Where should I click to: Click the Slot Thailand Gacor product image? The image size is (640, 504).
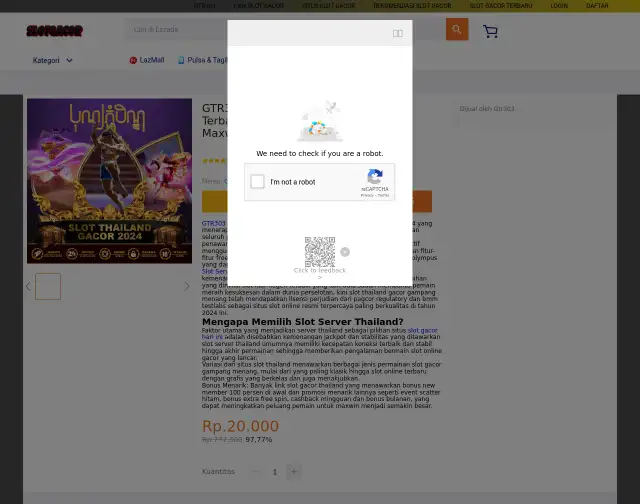(109, 181)
